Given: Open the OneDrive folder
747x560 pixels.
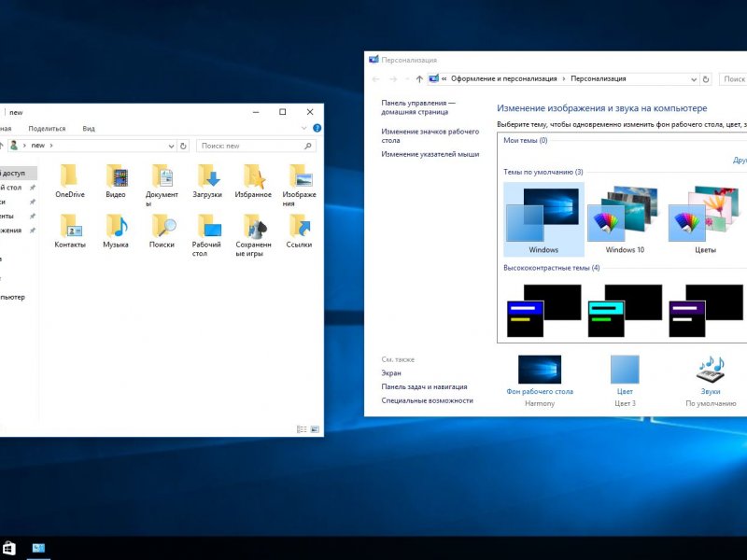Looking at the screenshot, I should [x=69, y=181].
